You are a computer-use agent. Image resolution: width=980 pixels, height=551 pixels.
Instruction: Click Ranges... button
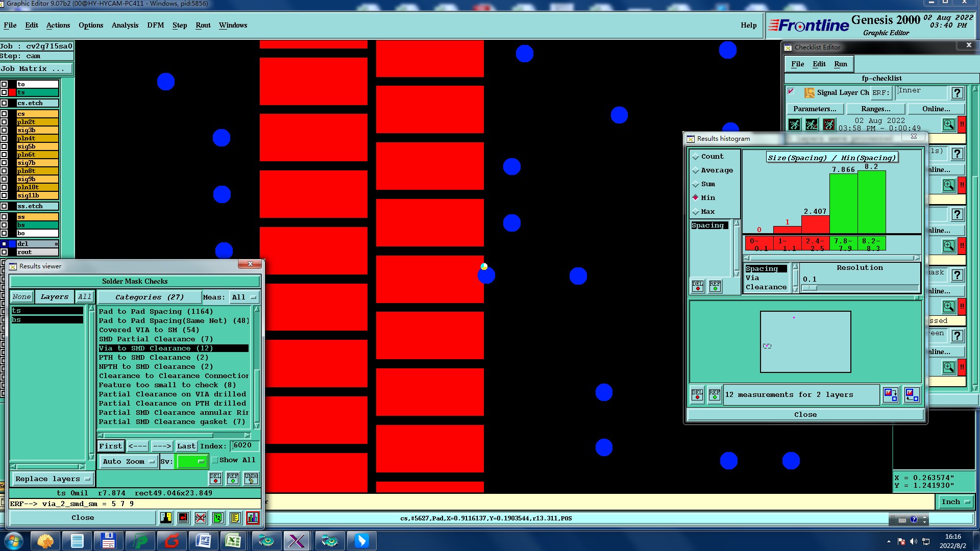click(x=875, y=109)
